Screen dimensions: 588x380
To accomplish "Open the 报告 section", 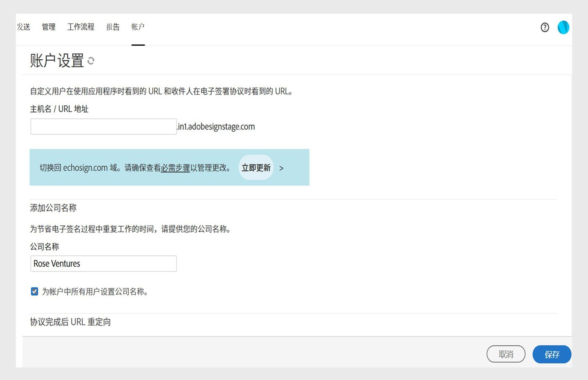I will [x=112, y=27].
